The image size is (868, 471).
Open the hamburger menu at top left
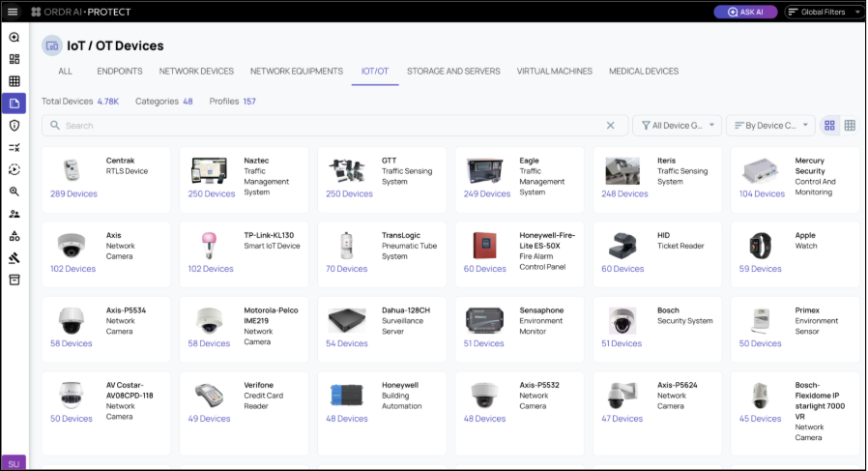13,12
